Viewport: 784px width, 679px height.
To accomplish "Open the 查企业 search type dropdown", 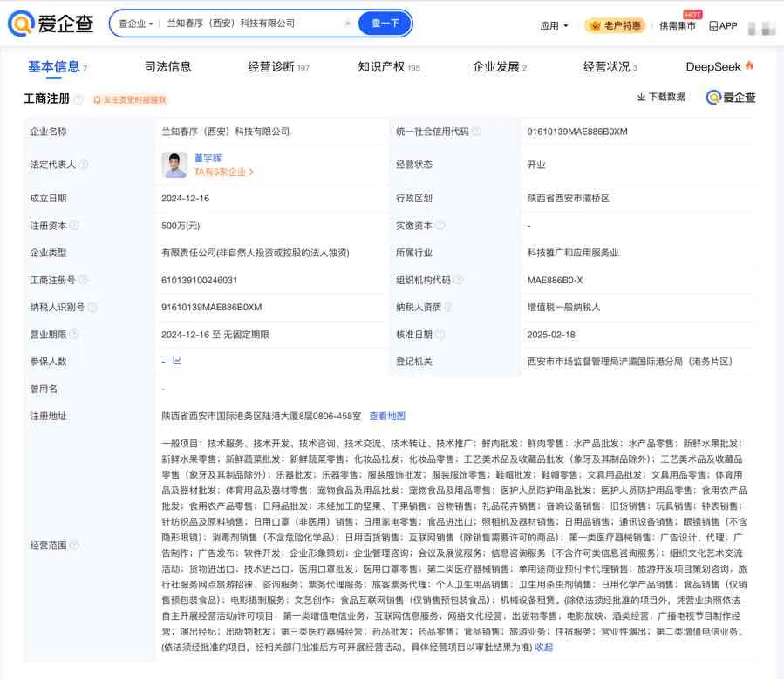I will click(136, 24).
